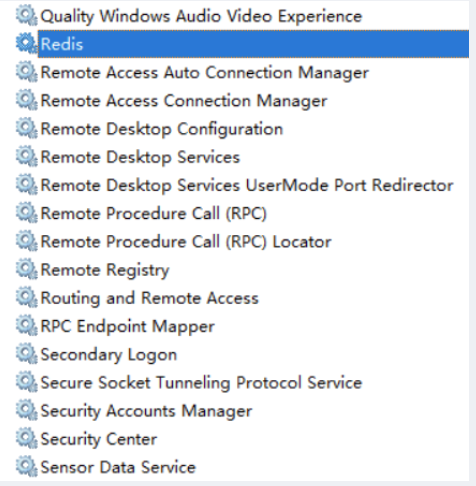The width and height of the screenshot is (476, 486).
Task: Click gear icon of Quality Windows Audio Video Experience
Action: [27, 15]
